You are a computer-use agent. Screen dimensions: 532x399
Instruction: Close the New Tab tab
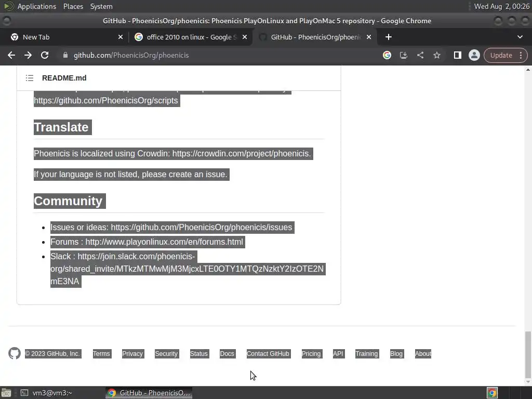[121, 37]
